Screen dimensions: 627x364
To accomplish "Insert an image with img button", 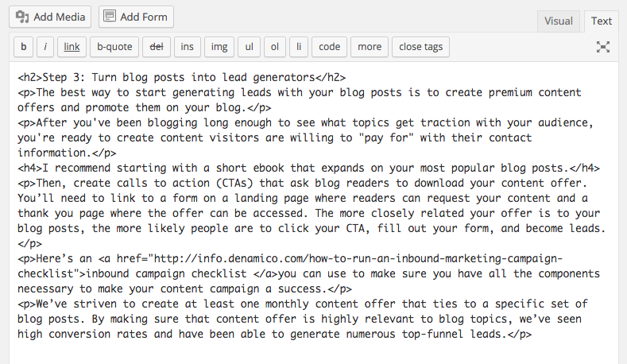I will [219, 47].
